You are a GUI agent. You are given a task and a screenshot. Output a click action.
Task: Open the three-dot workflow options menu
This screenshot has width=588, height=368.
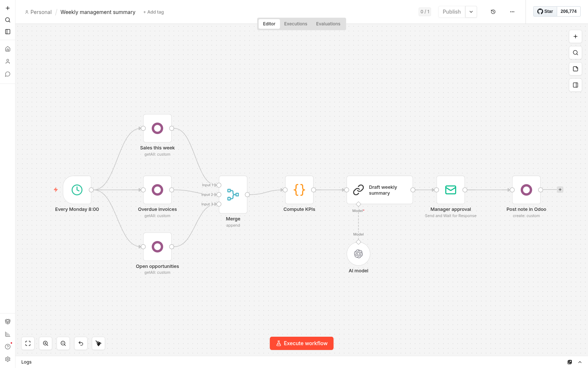[512, 12]
